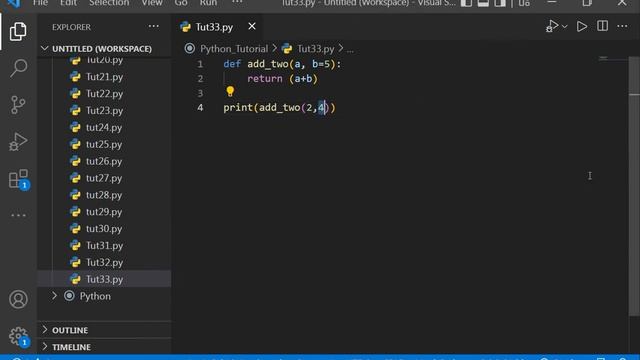Open Tut23.py in explorer

point(104,110)
